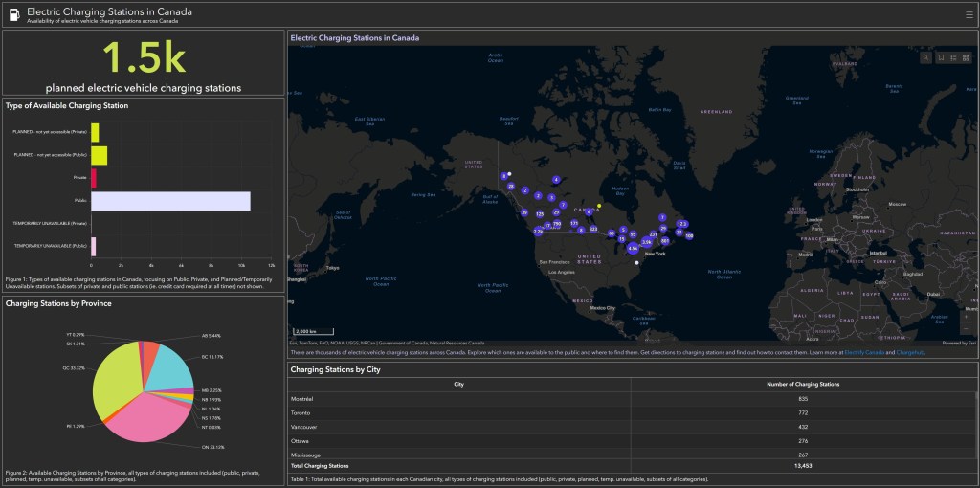Select the 2.2k cluster near Vancouver
This screenshot has height=488, width=980.
[x=538, y=232]
